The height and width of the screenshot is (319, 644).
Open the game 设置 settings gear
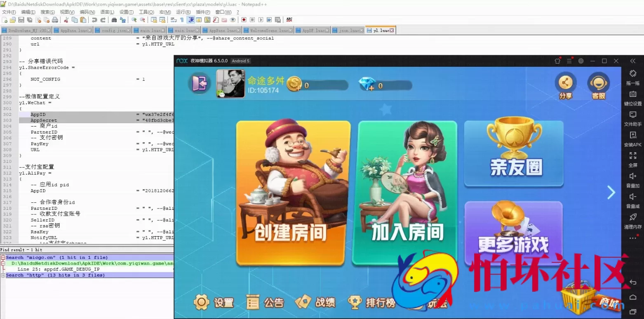tap(202, 302)
